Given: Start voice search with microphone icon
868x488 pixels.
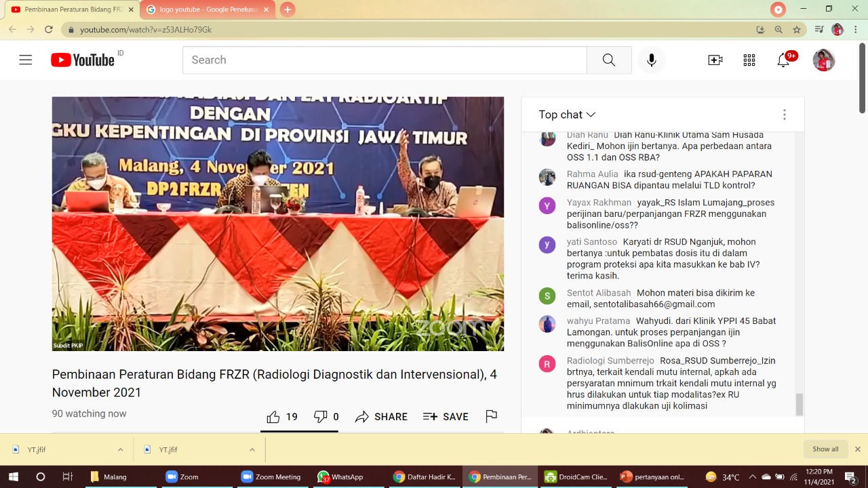Looking at the screenshot, I should point(652,60).
